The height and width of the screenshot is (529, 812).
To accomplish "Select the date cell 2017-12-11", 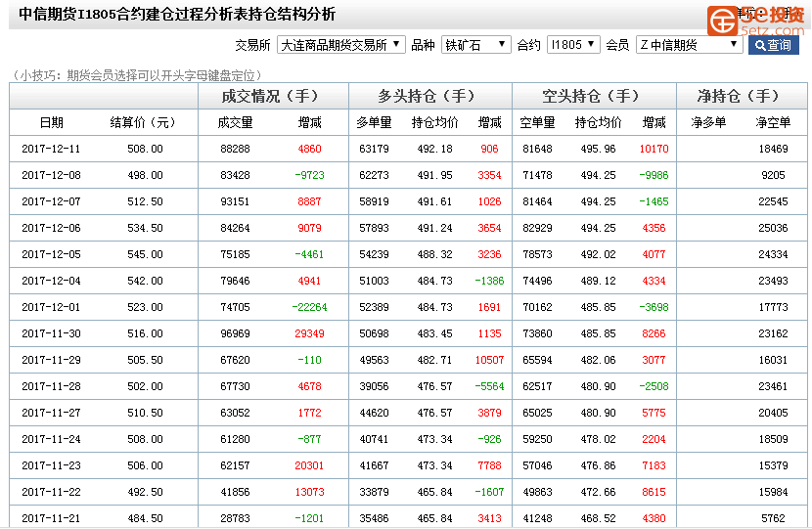I will tap(51, 149).
